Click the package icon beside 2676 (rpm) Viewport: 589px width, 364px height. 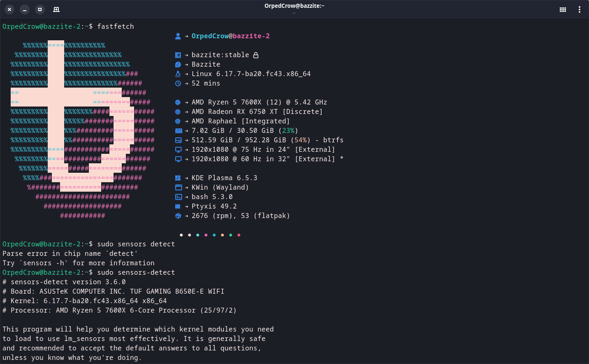tap(178, 216)
